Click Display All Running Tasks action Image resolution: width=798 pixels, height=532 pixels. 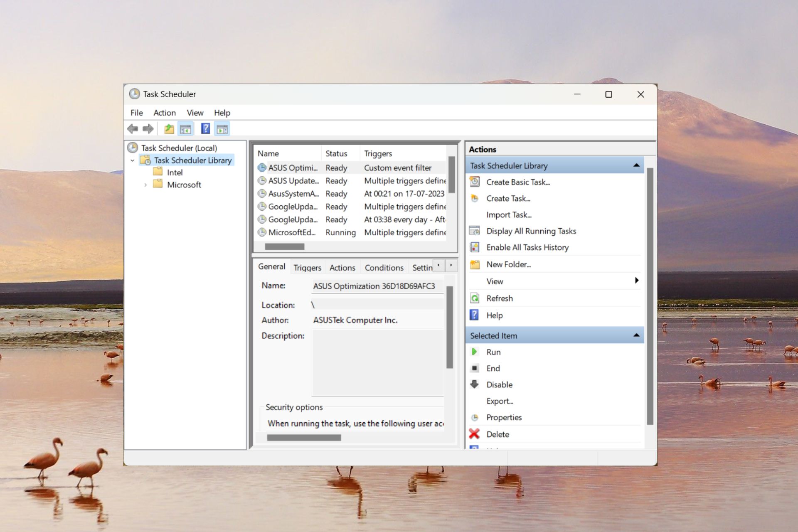point(531,231)
